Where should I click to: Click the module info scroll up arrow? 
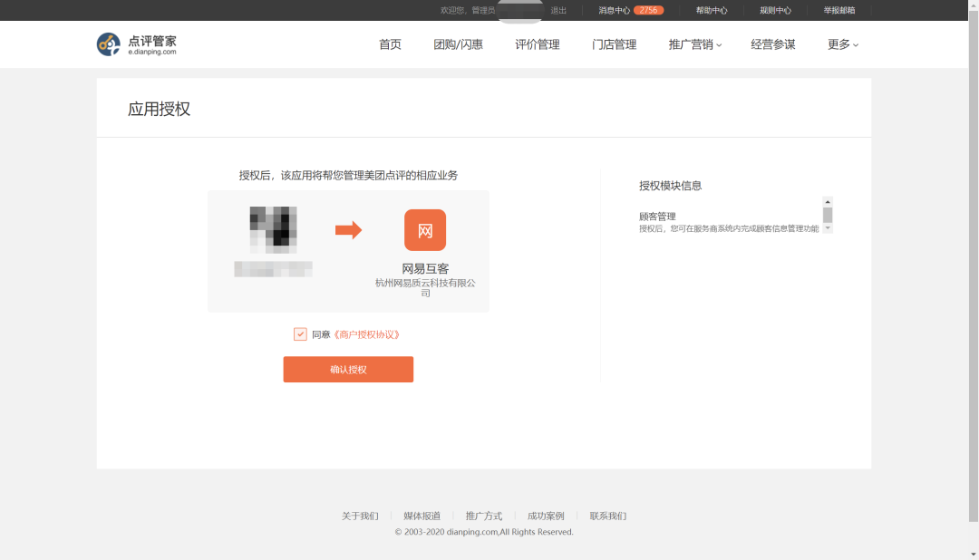[828, 202]
